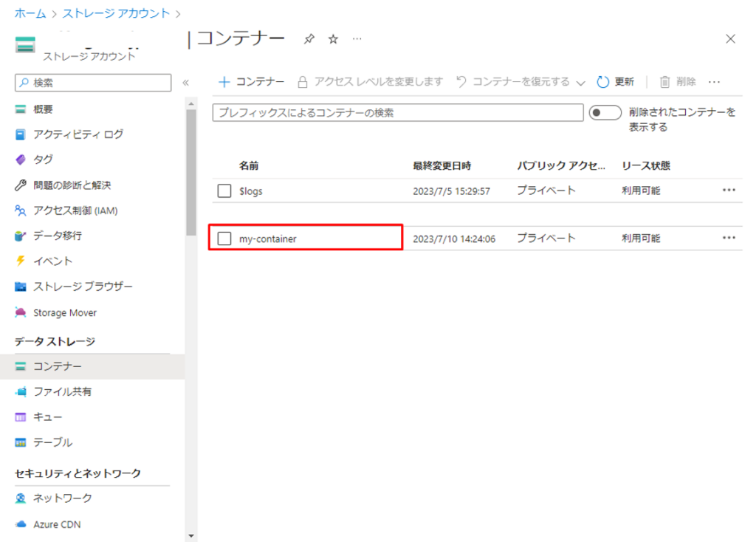Open Azure CDN sidebar item
Screen dimensions: 756x542
(56, 524)
